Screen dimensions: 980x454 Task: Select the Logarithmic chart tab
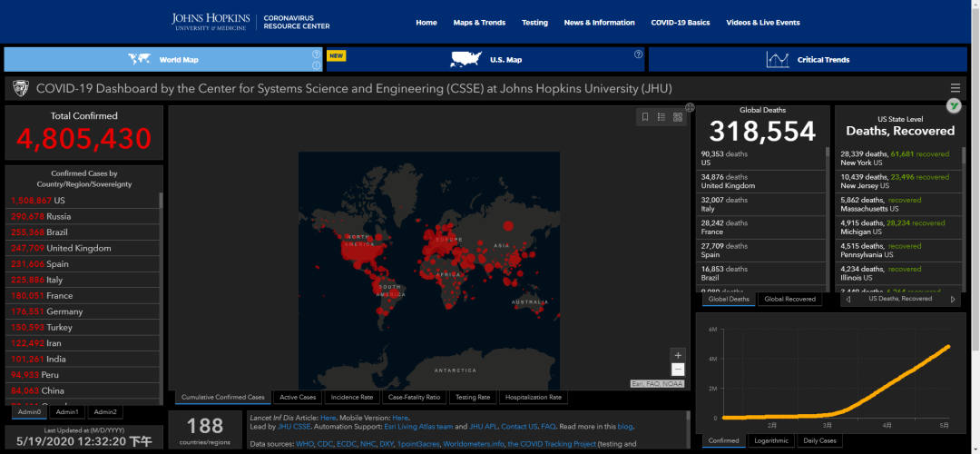coord(771,441)
